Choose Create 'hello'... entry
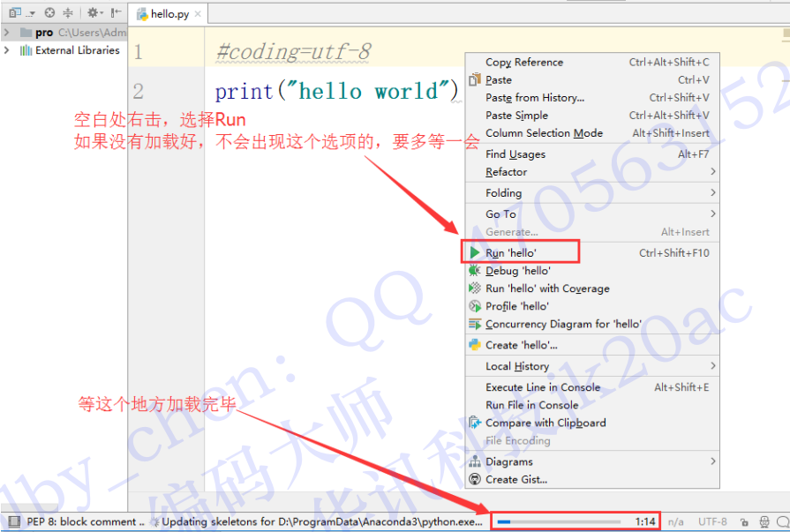 tap(592, 345)
